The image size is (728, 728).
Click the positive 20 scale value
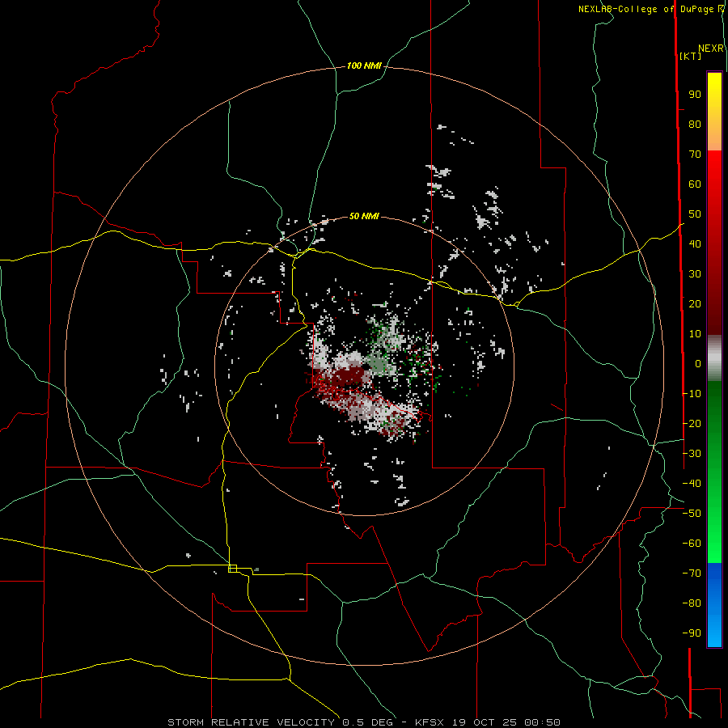point(695,304)
